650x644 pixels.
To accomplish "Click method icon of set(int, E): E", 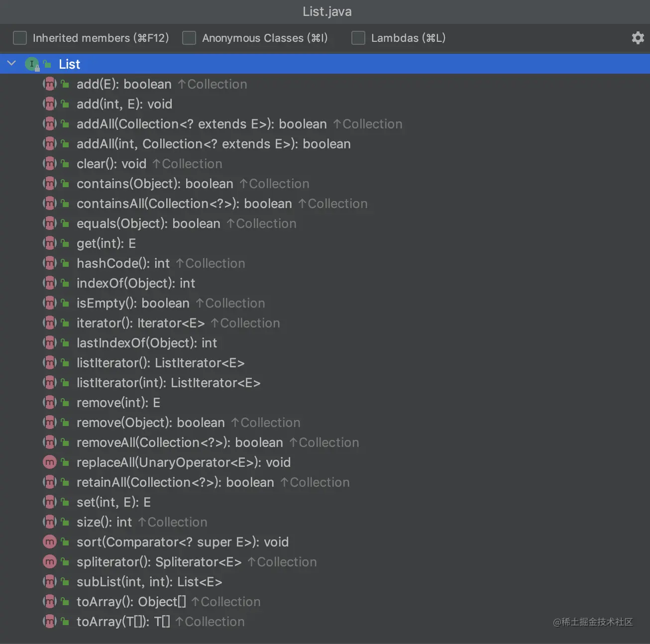I will point(50,502).
